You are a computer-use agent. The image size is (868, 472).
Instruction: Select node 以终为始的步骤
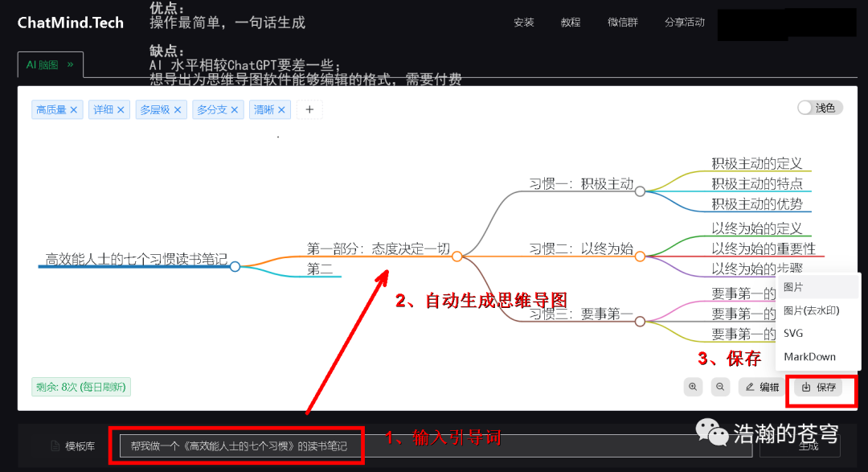(x=757, y=269)
